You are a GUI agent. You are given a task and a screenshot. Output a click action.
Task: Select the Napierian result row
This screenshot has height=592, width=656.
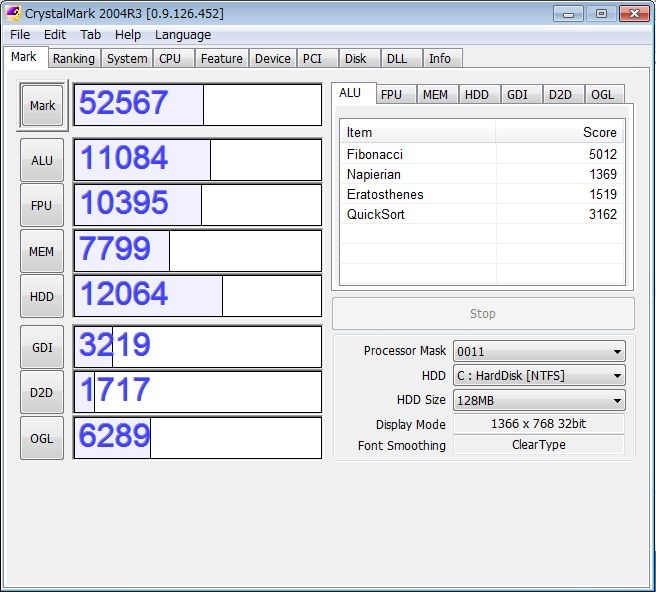(x=482, y=174)
